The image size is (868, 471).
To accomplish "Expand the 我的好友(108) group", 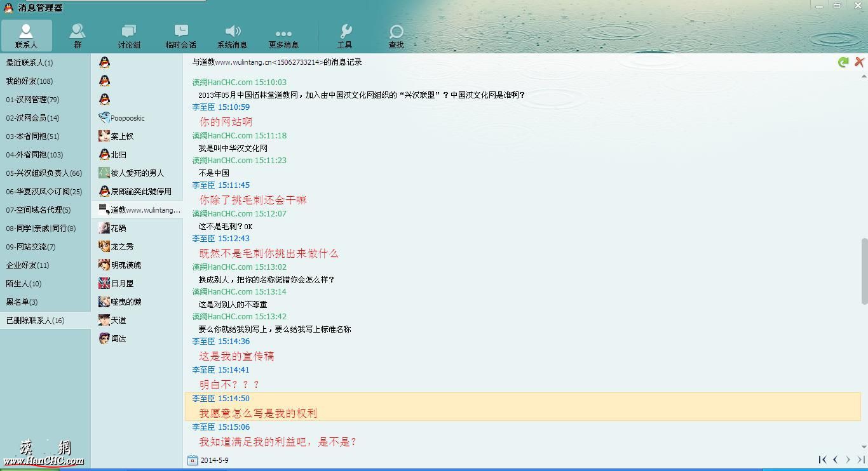I will pos(29,81).
